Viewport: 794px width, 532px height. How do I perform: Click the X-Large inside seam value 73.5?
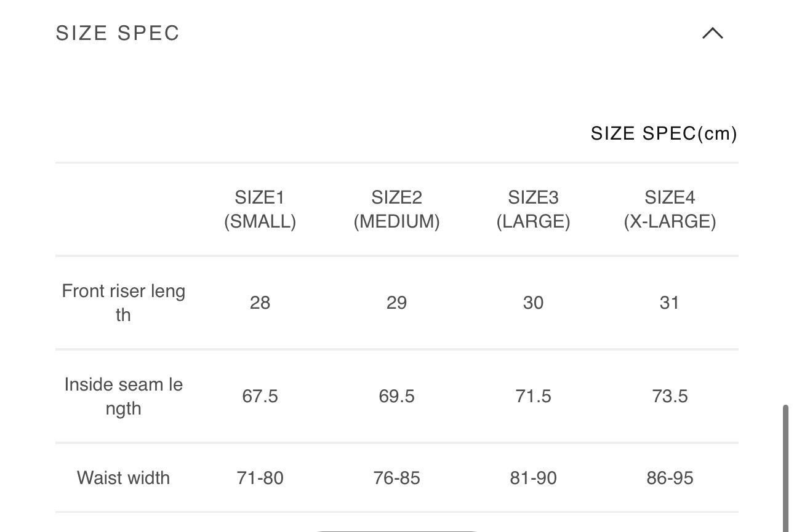coord(670,396)
